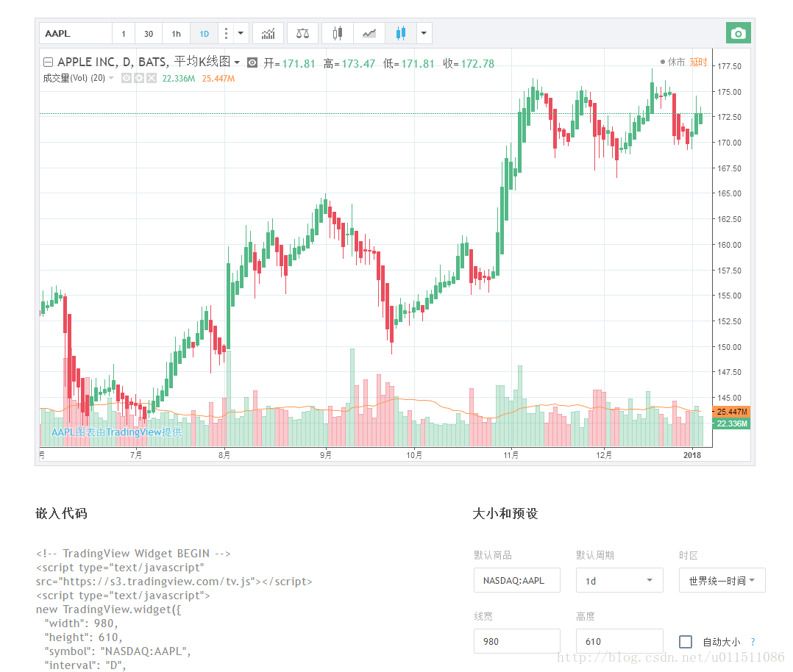This screenshot has height=672, width=793.
Task: Click the 大小和预设 heading
Action: (505, 514)
